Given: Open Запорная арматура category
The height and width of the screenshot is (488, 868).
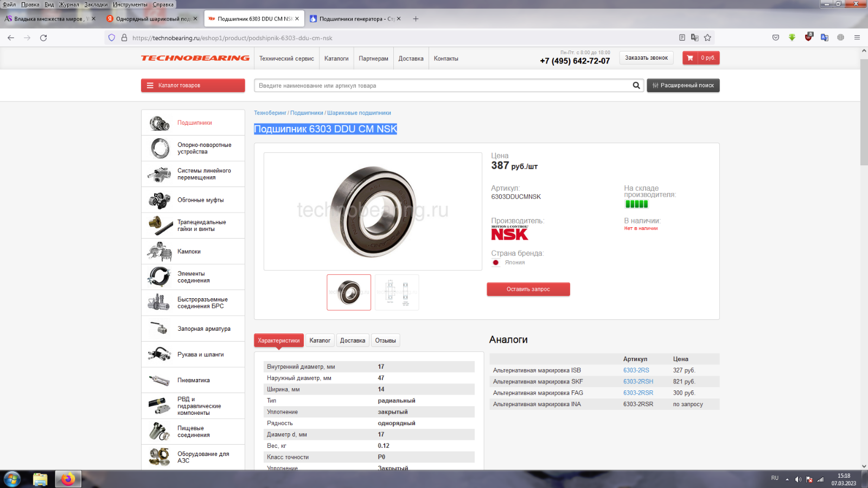Looking at the screenshot, I should [193, 329].
